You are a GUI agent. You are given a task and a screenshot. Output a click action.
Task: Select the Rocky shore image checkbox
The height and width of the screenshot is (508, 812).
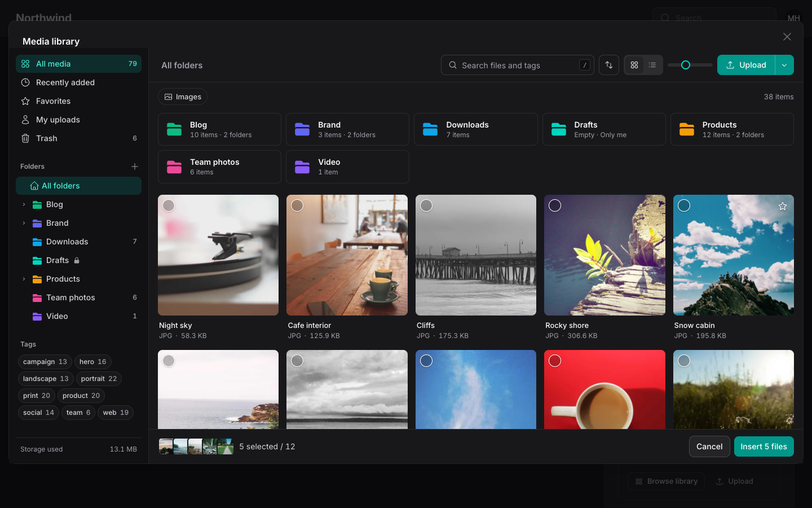[555, 205]
